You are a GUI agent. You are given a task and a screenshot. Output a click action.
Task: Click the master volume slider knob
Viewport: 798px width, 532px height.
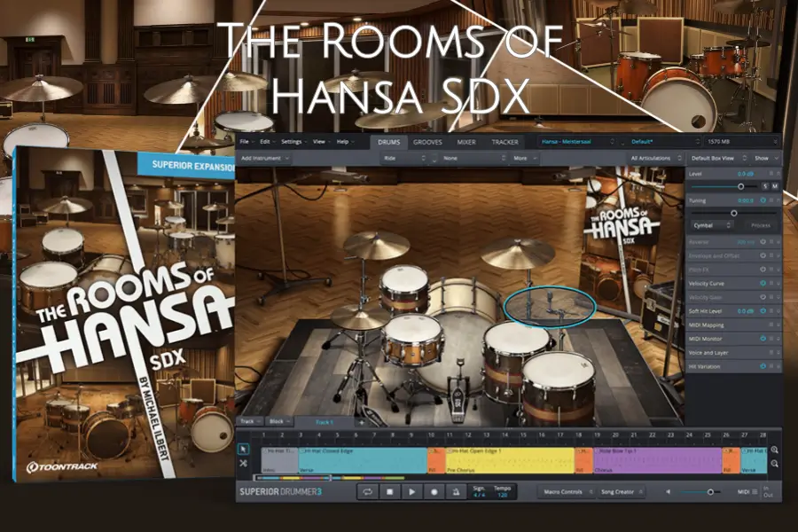coord(710,492)
